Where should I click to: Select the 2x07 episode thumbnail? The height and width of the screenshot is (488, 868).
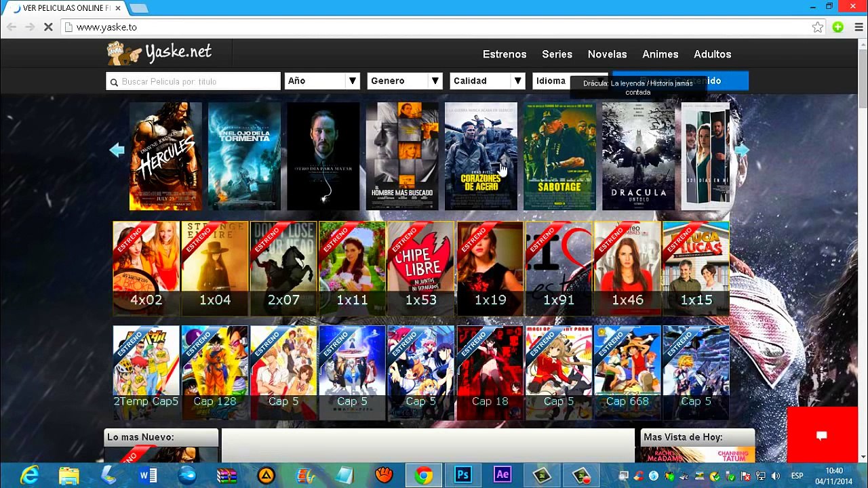coord(283,268)
